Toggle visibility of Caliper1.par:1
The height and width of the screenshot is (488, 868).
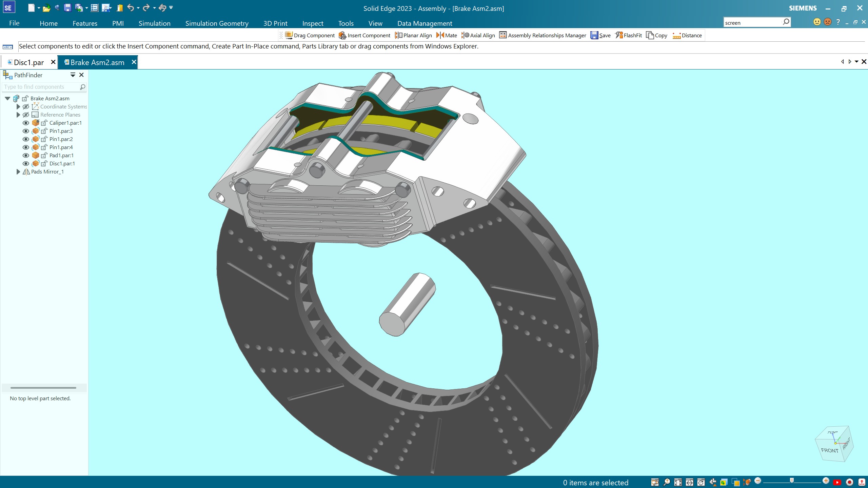click(26, 123)
